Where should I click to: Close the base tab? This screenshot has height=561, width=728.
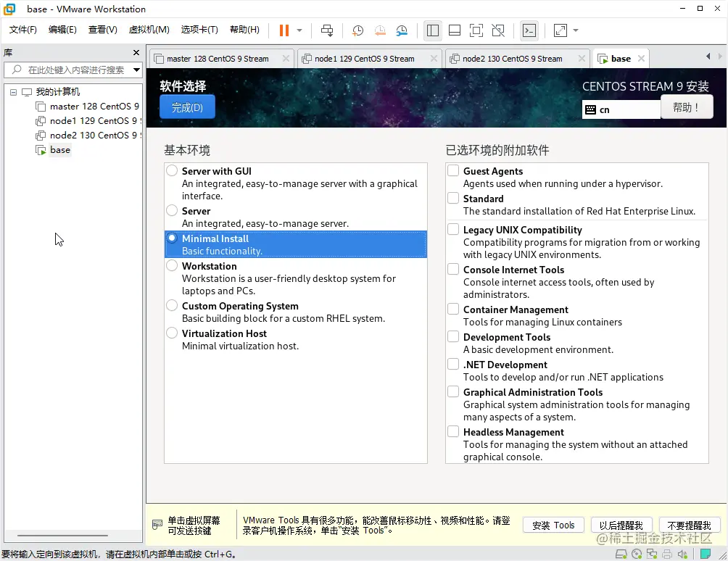click(x=641, y=59)
